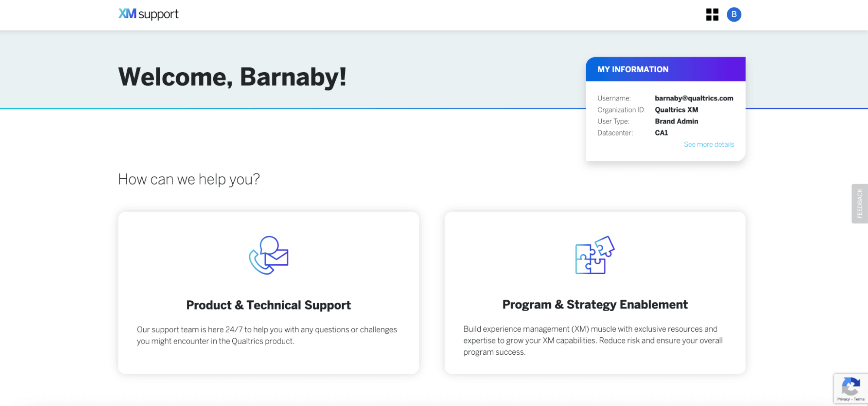Click the Program enablement card description text
Screen dimensions: 868x406
pyautogui.click(x=593, y=340)
